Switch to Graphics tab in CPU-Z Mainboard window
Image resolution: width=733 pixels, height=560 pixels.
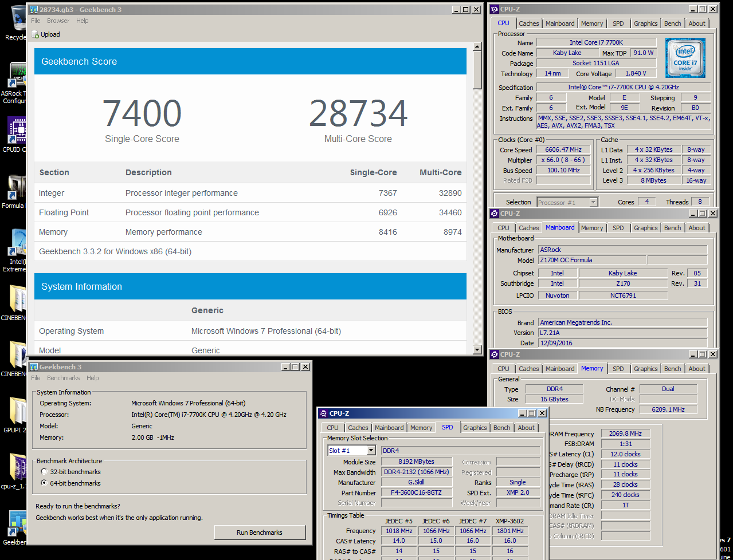click(x=645, y=228)
